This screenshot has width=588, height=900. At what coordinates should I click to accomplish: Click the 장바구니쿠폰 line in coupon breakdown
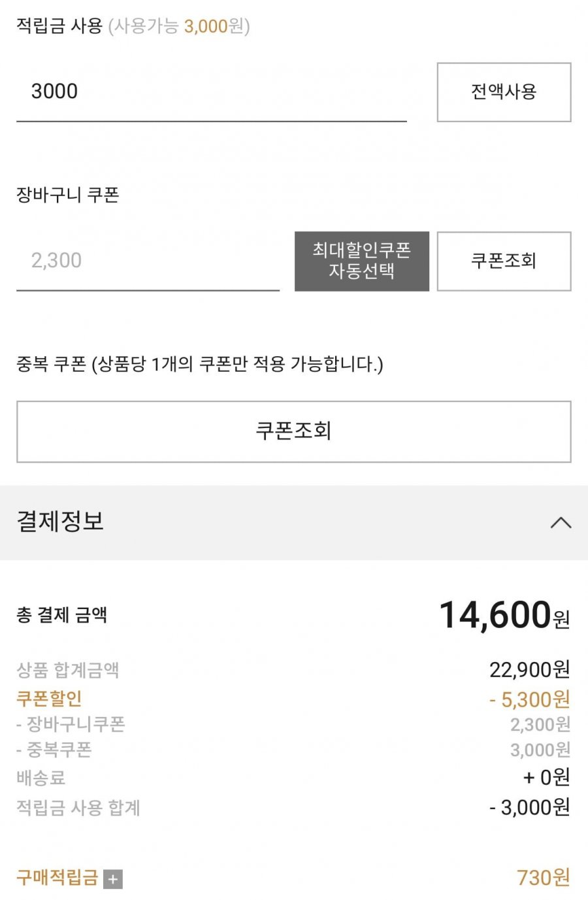tap(71, 724)
